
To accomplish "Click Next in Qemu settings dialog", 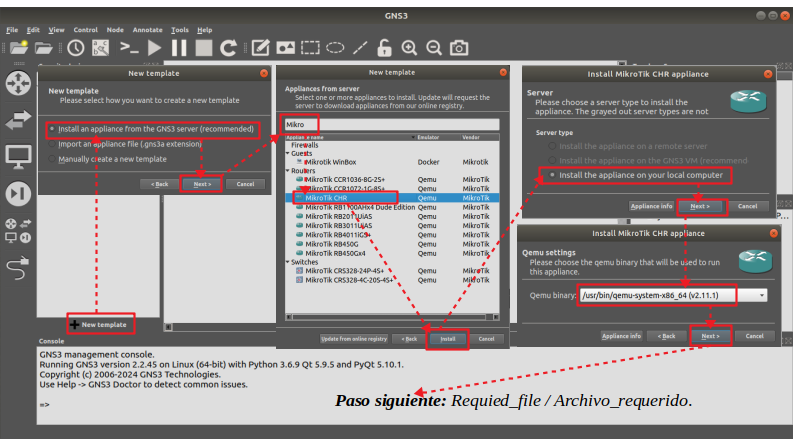I will pyautogui.click(x=710, y=336).
